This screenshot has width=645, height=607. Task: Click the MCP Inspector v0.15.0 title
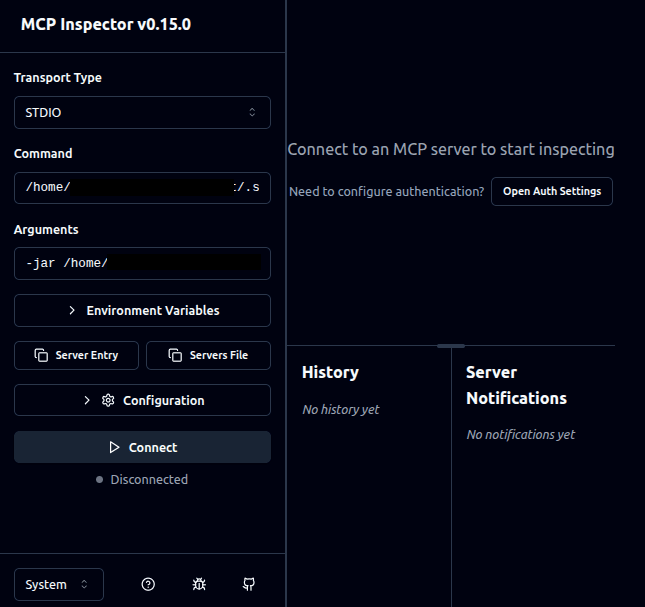(106, 24)
